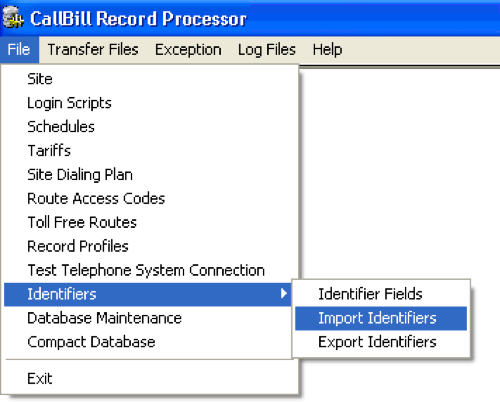Open the Log Files menu
Screen dimensions: 500x402
[267, 50]
